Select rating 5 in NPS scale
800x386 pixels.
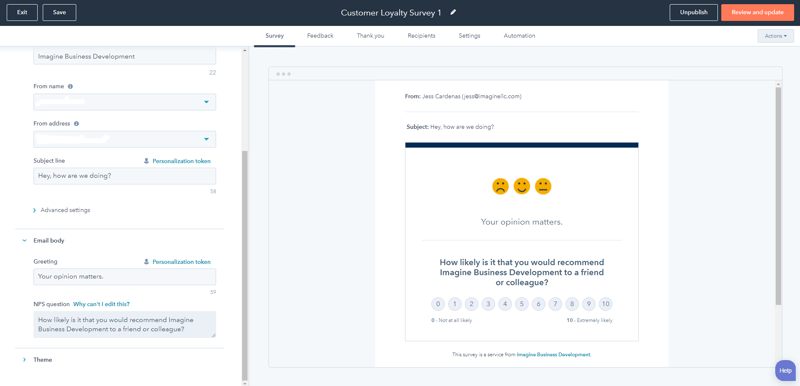tap(521, 304)
